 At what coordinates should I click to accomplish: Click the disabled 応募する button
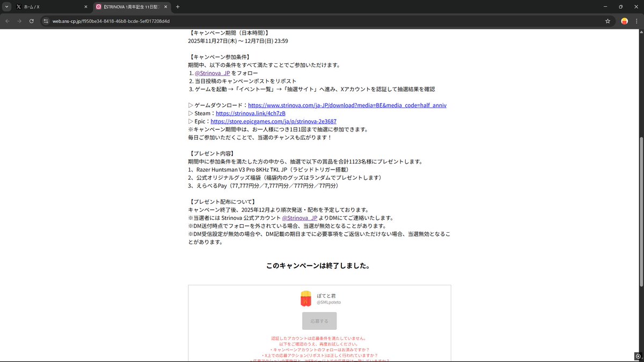click(319, 321)
